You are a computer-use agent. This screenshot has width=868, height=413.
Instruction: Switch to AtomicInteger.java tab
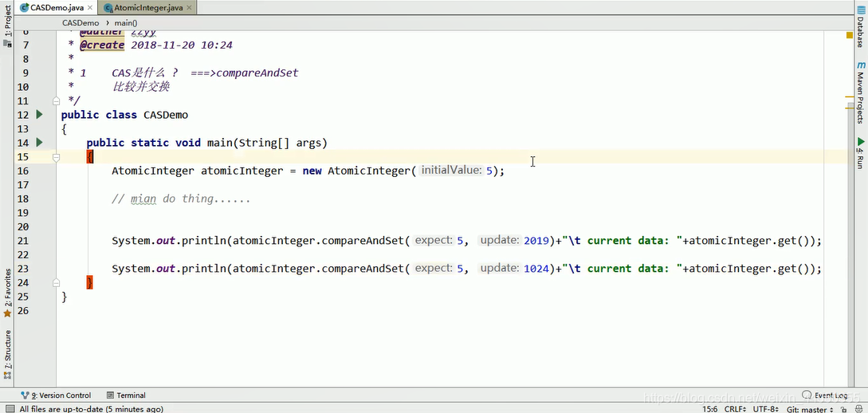(147, 8)
